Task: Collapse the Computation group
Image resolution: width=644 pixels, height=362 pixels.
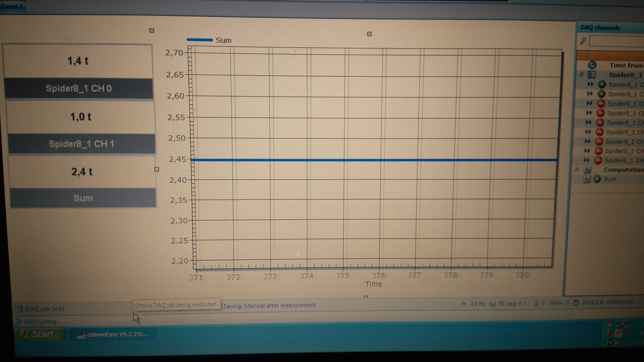Action: 577,170
